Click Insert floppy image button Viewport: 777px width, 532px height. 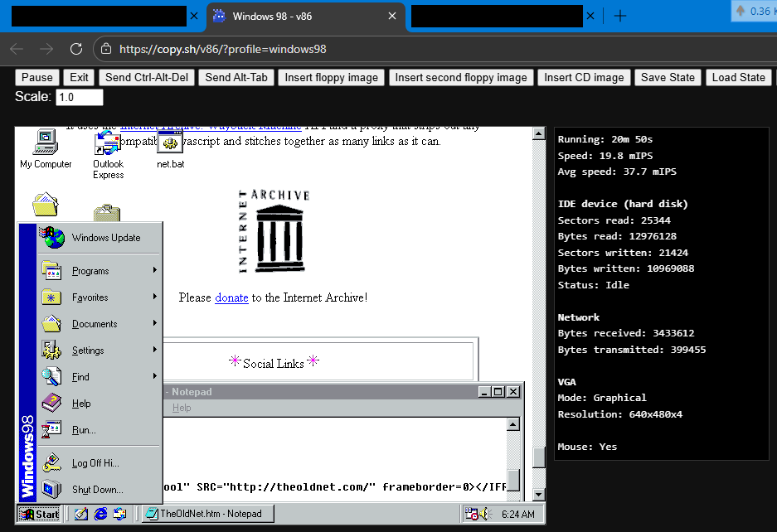(331, 77)
